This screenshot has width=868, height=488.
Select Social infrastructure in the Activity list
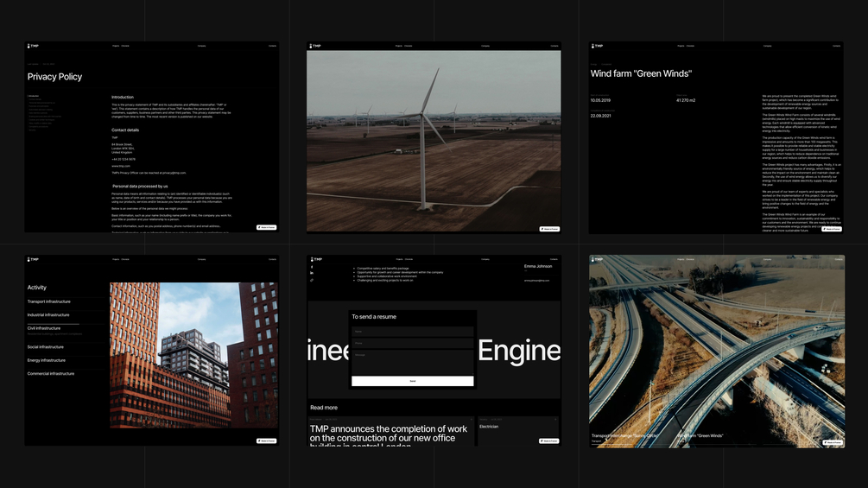(46, 347)
